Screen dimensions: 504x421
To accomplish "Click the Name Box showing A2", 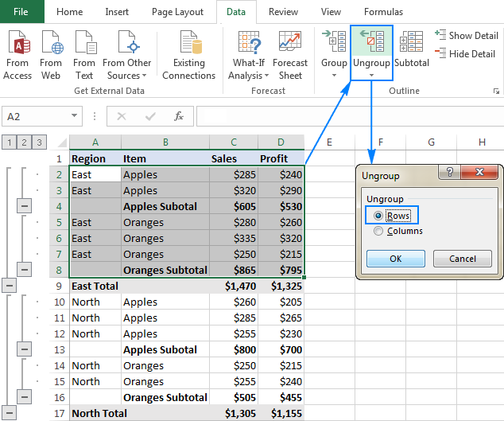I will (x=40, y=116).
